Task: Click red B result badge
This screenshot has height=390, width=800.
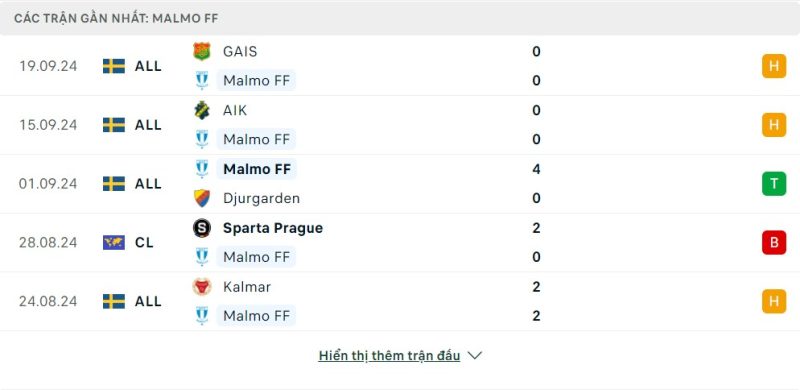Action: point(774,242)
